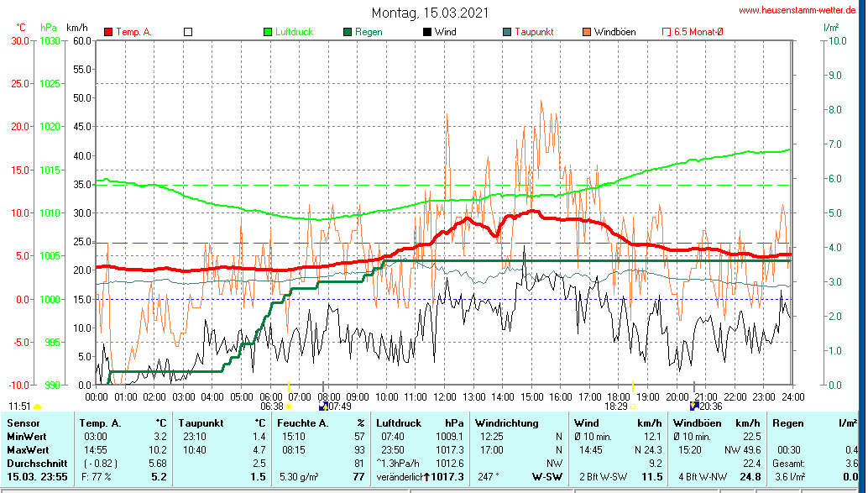Click the average pressure value 1012.6
The width and height of the screenshot is (868, 493).
449,463
